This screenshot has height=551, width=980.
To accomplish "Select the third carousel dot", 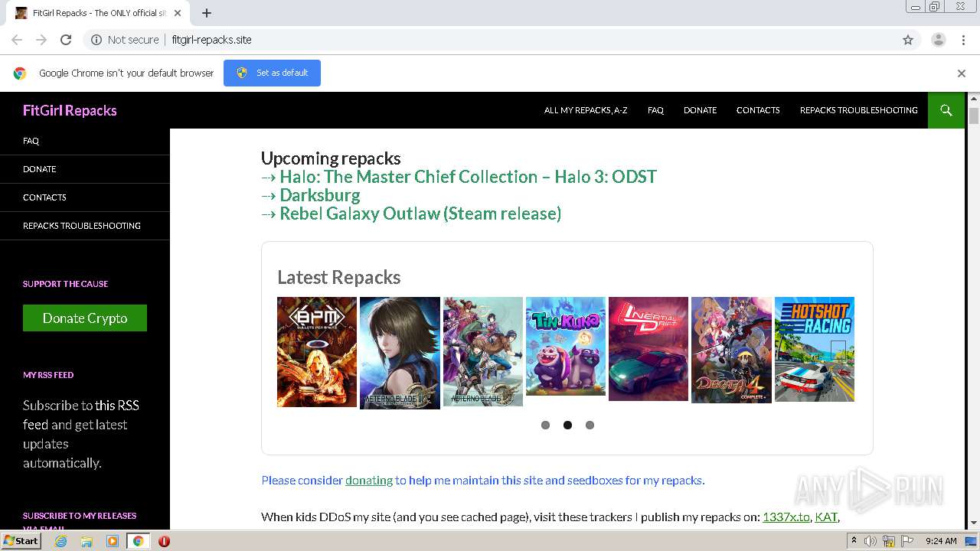I will [590, 425].
